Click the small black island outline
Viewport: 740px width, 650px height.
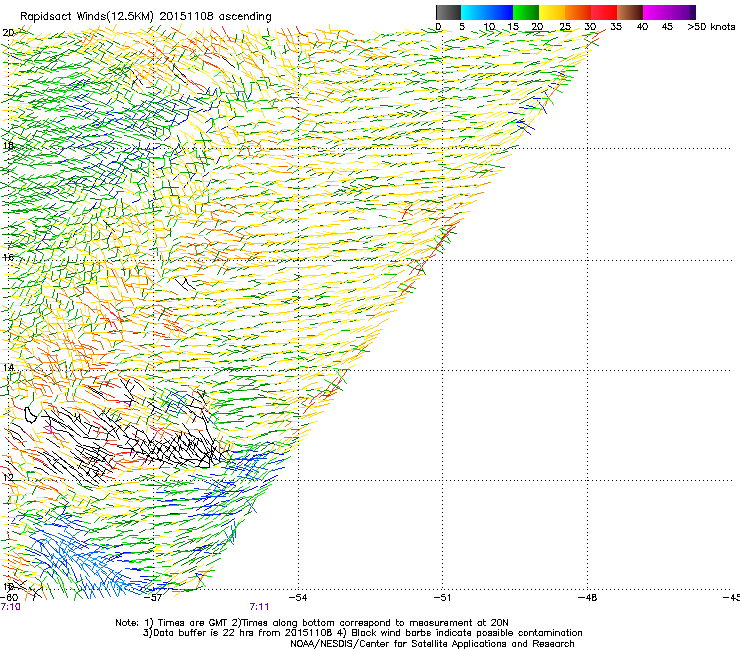pos(31,414)
